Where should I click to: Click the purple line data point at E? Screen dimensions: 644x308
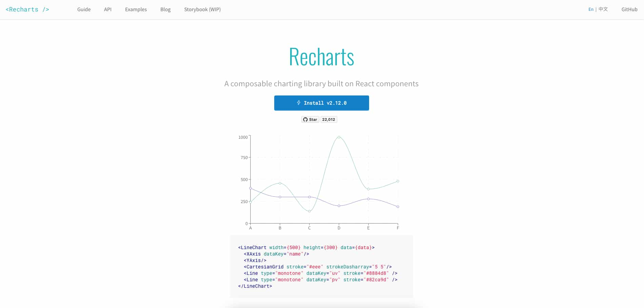(368, 199)
